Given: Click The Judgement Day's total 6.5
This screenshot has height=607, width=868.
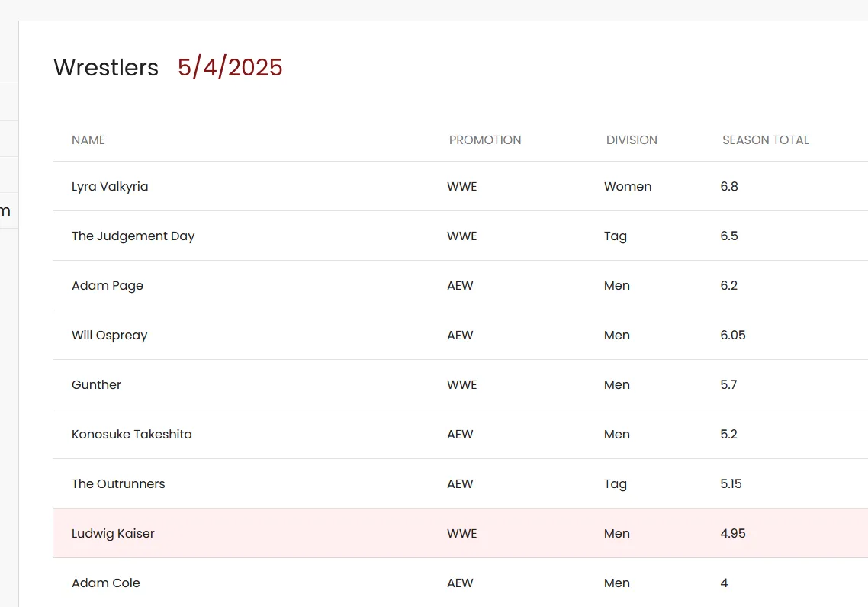Looking at the screenshot, I should (729, 236).
